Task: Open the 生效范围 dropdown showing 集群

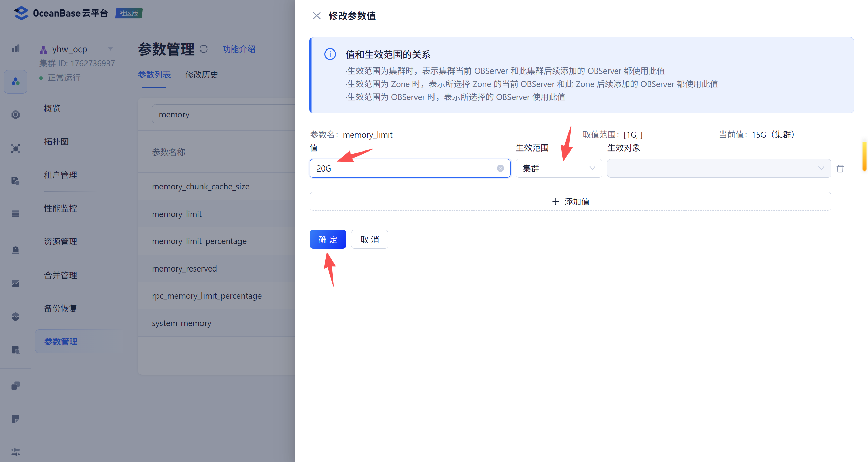Action: (558, 168)
